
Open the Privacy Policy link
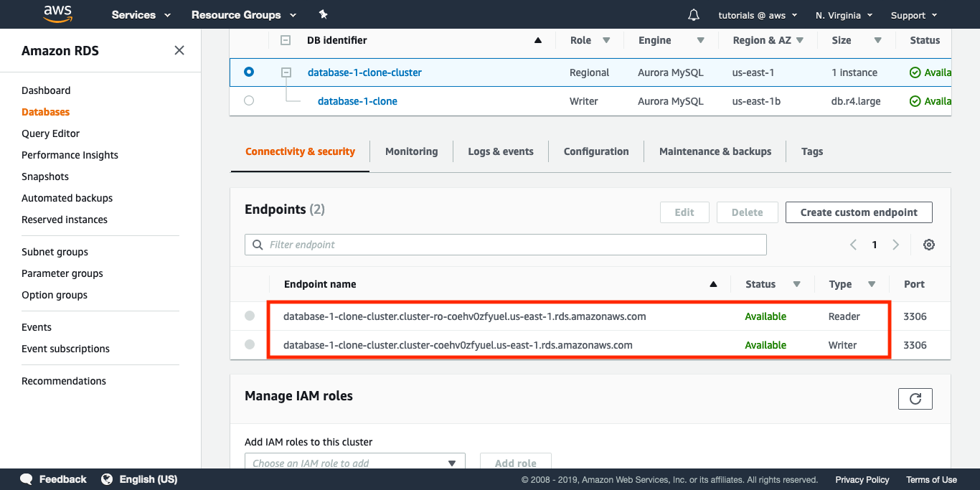[x=862, y=480]
